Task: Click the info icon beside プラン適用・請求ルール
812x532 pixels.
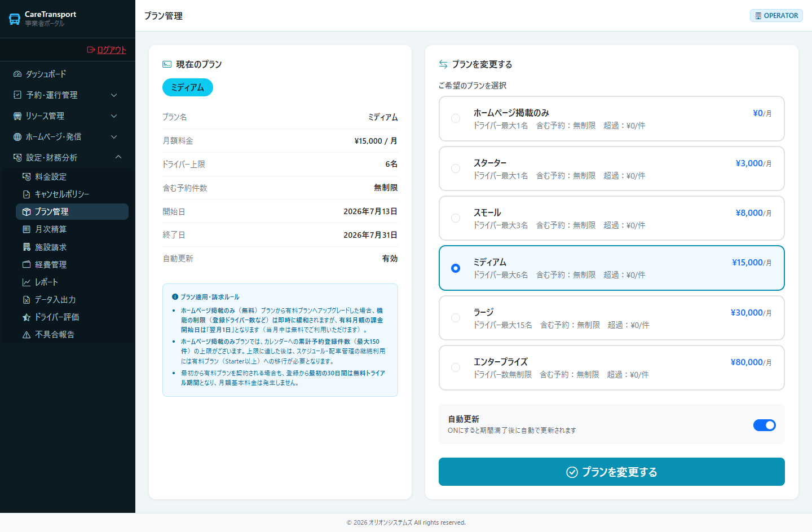Action: (x=175, y=296)
